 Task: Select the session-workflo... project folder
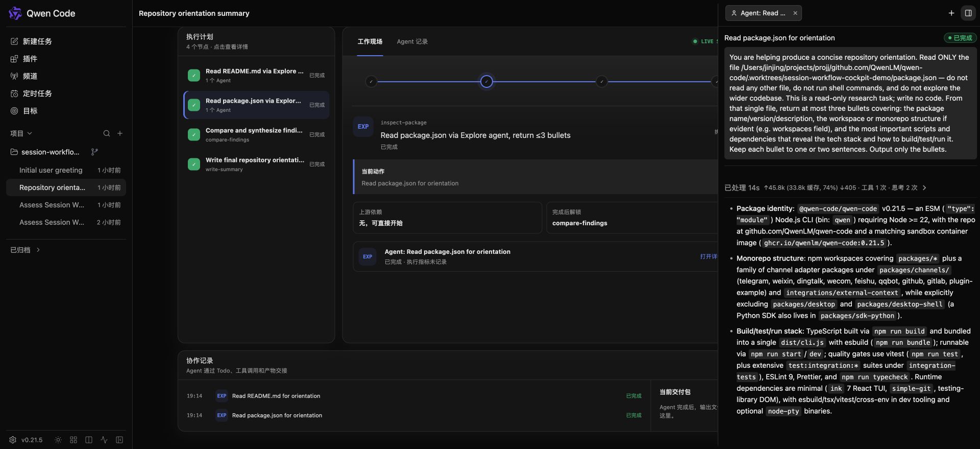point(51,152)
